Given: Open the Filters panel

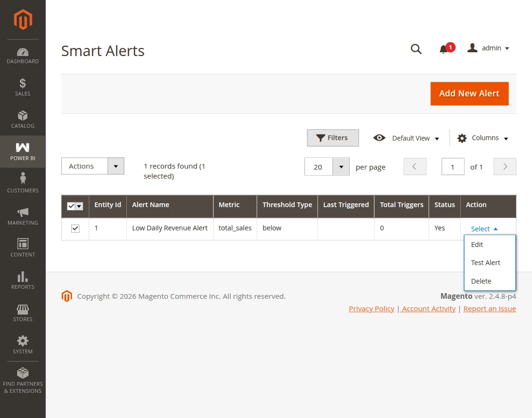Looking at the screenshot, I should (333, 138).
